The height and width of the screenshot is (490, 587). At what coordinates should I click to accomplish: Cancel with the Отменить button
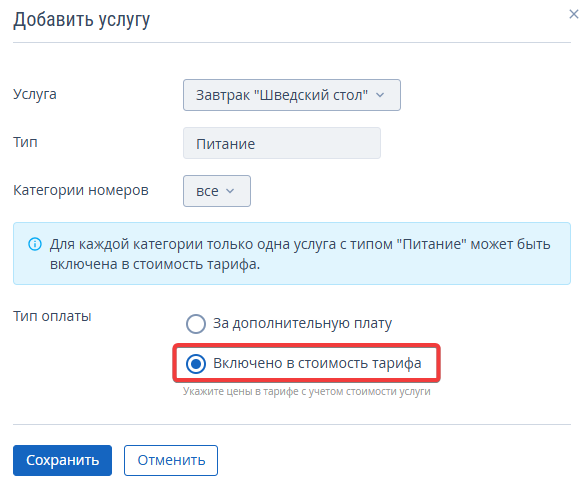click(x=171, y=460)
